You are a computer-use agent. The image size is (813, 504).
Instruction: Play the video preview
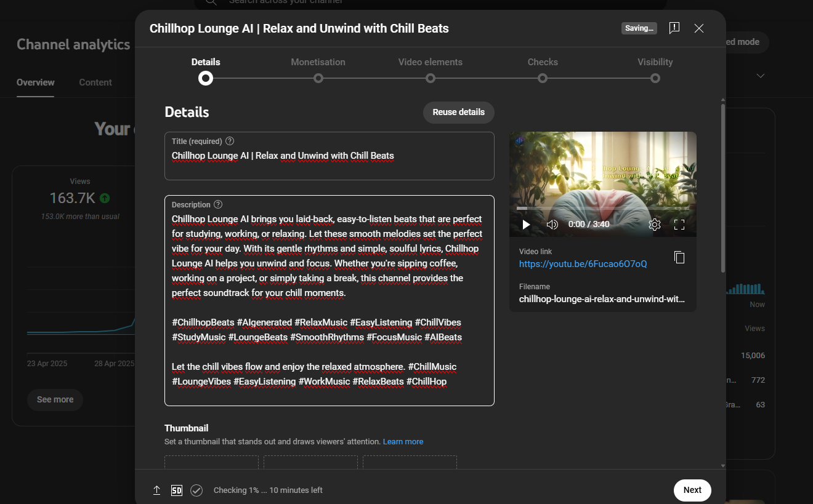(x=526, y=225)
